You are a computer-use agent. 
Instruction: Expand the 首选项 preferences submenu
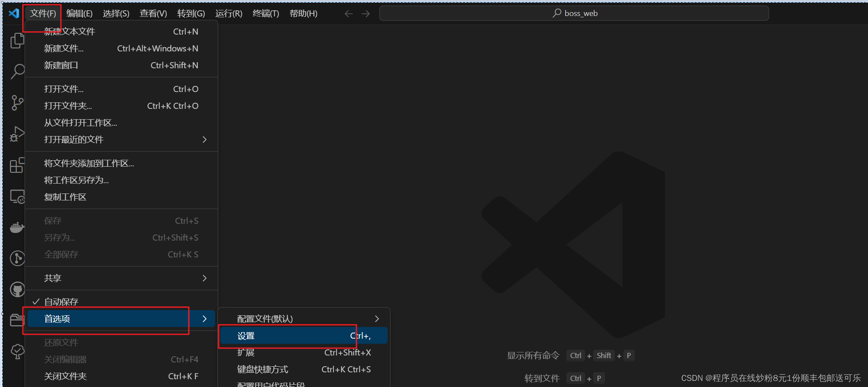click(x=121, y=319)
